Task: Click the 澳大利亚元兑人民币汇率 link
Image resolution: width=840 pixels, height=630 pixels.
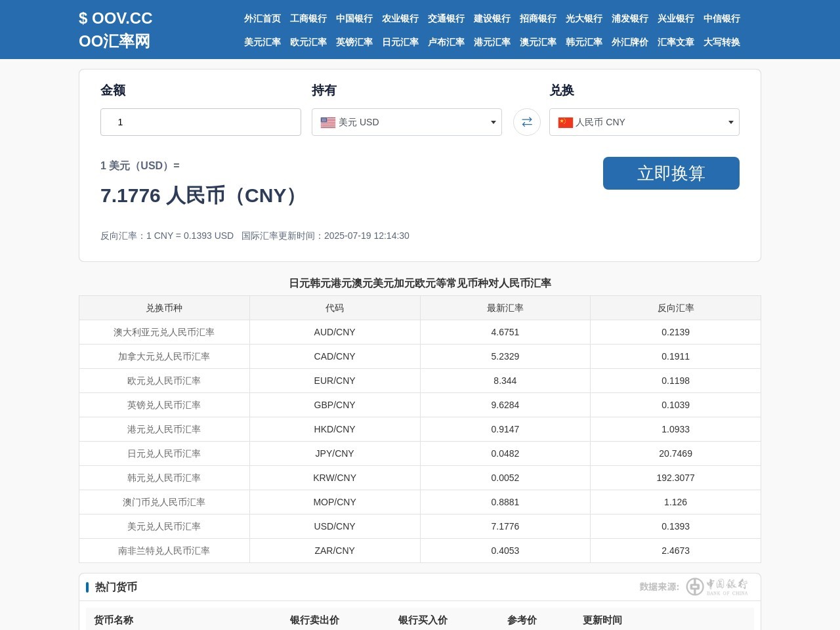Action: click(164, 332)
